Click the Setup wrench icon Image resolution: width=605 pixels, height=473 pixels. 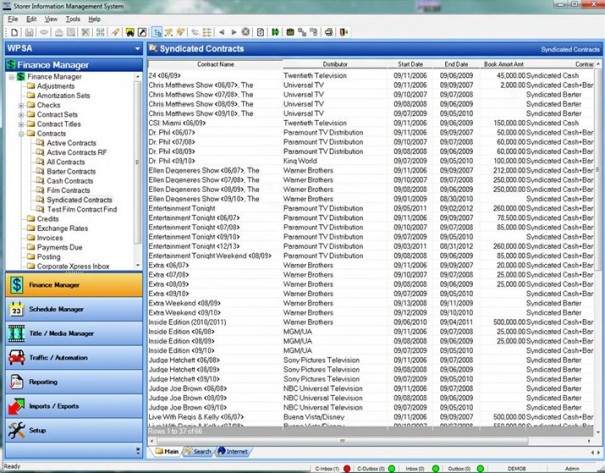coord(16,430)
